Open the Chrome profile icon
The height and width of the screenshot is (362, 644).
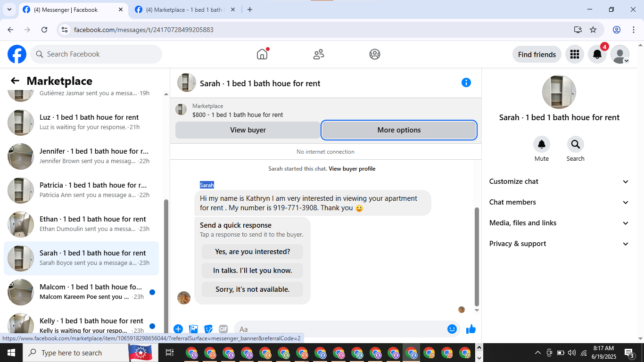[x=617, y=30]
